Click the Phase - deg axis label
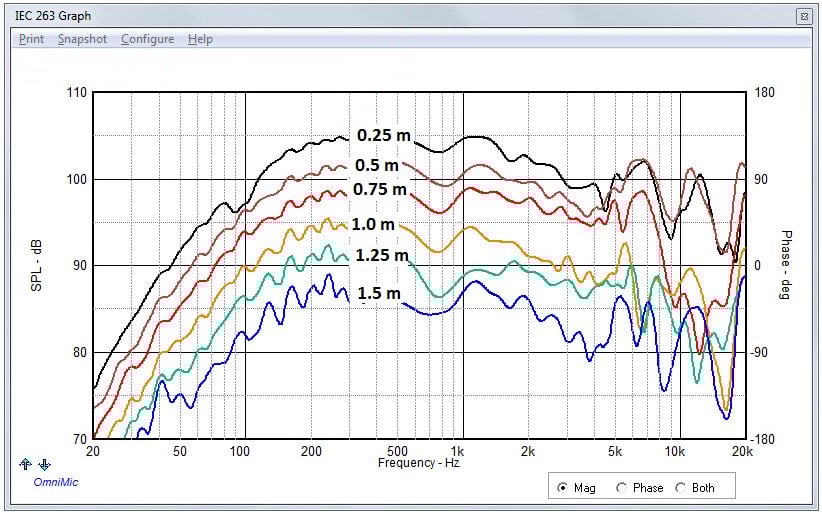 (x=786, y=265)
